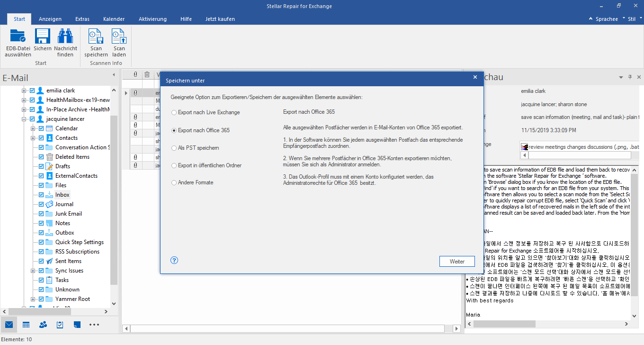The width and height of the screenshot is (644, 345).
Task: Choose Export nach Live Exchange radio button
Action: [174, 113]
